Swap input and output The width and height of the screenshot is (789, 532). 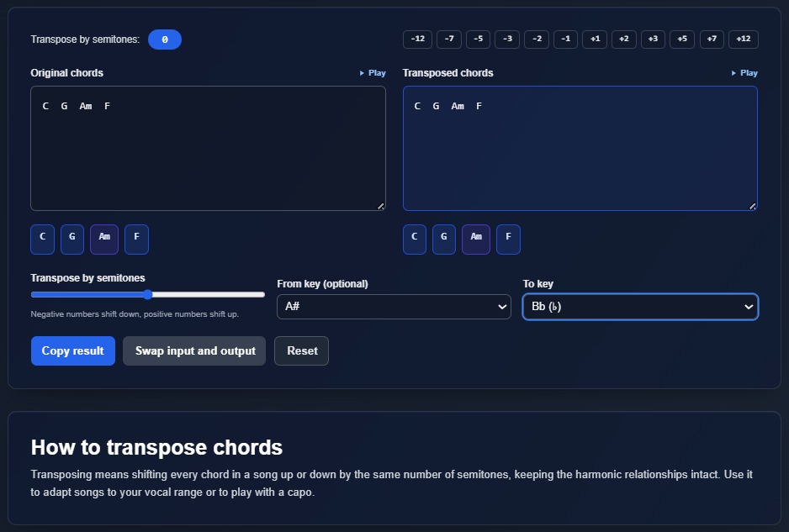click(x=194, y=350)
